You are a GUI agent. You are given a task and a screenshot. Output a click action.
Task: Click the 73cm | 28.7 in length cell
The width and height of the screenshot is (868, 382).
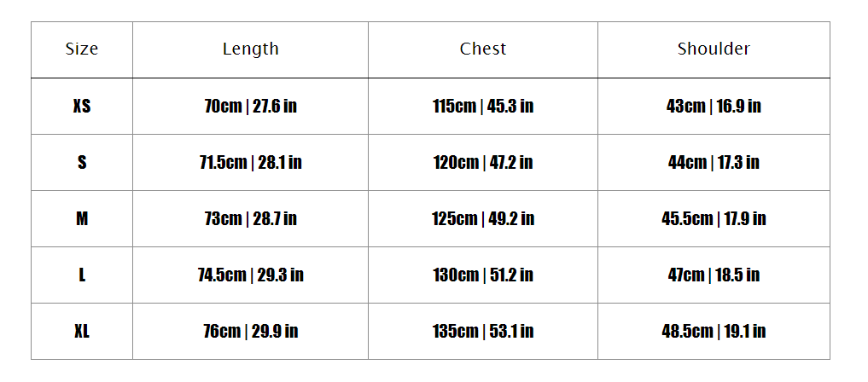pyautogui.click(x=250, y=219)
